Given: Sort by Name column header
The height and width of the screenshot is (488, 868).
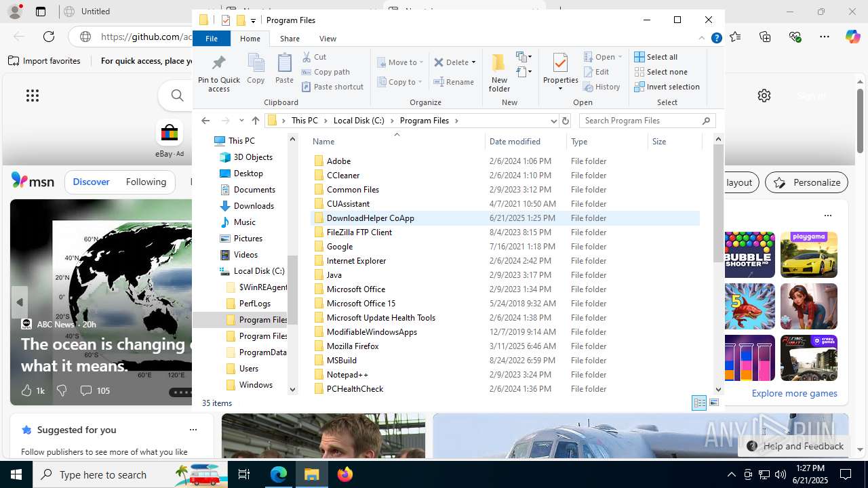Looking at the screenshot, I should [x=397, y=142].
